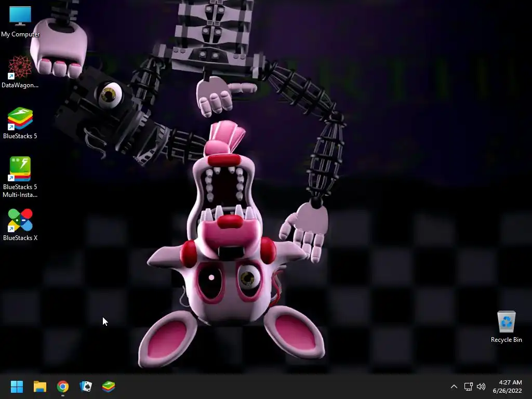Open the volume speaker tray icon
Screen dimensions: 532x399
coord(481,387)
